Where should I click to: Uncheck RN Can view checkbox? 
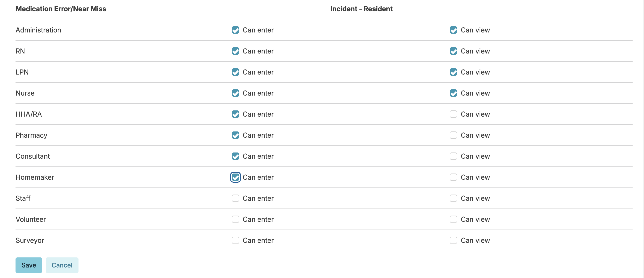(x=453, y=51)
